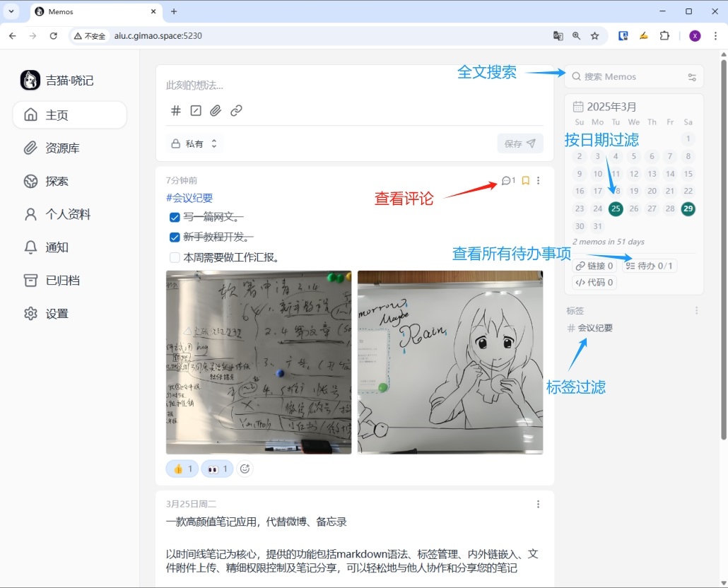728x588 pixels.
Task: Filter memos by 链接 0
Action: point(594,266)
